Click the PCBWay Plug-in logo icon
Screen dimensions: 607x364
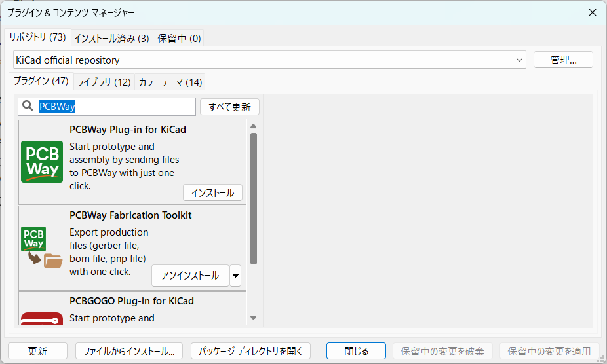[42, 162]
